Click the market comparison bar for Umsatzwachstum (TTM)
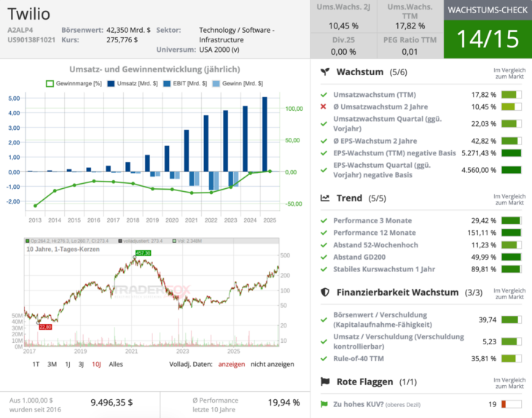532x418 pixels. (512, 95)
